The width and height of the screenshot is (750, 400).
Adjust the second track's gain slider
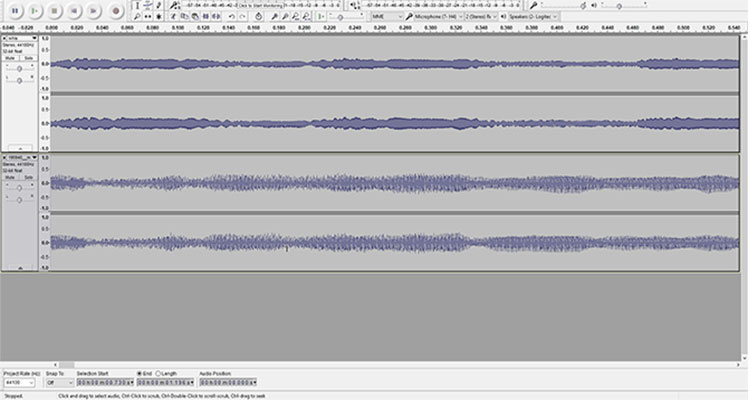point(19,188)
